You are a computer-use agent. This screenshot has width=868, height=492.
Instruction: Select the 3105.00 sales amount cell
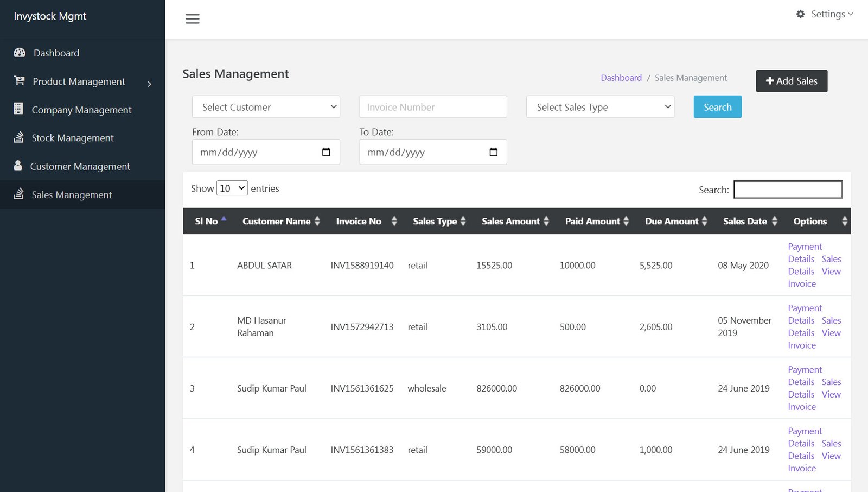point(492,327)
